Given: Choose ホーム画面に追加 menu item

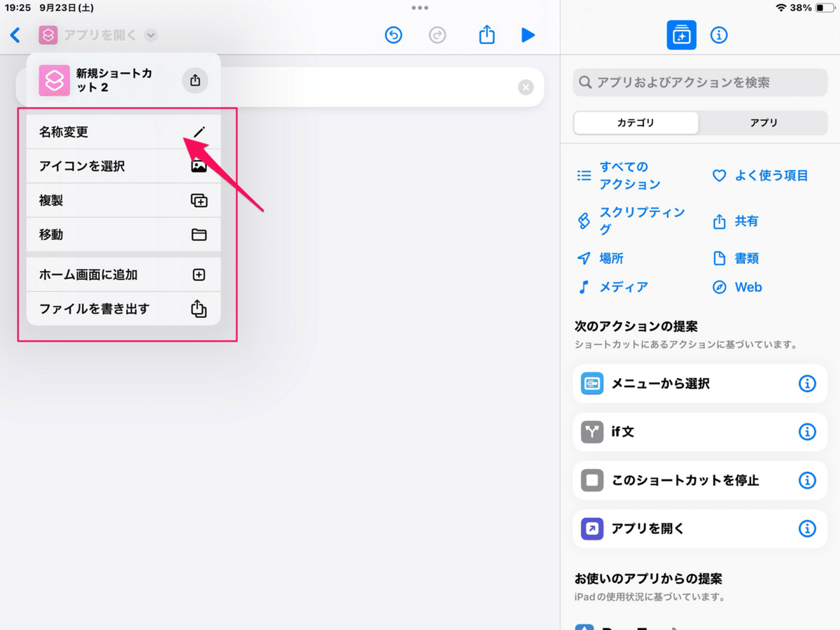Looking at the screenshot, I should click(123, 274).
